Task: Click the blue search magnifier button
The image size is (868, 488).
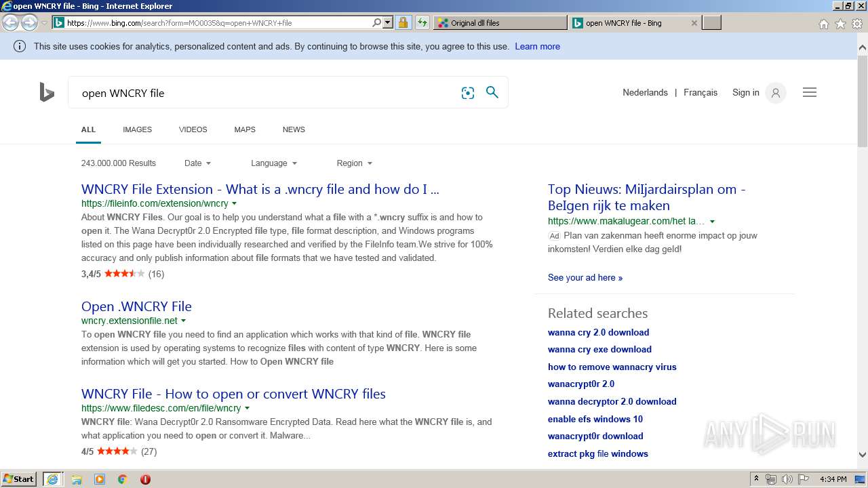Action: [492, 92]
